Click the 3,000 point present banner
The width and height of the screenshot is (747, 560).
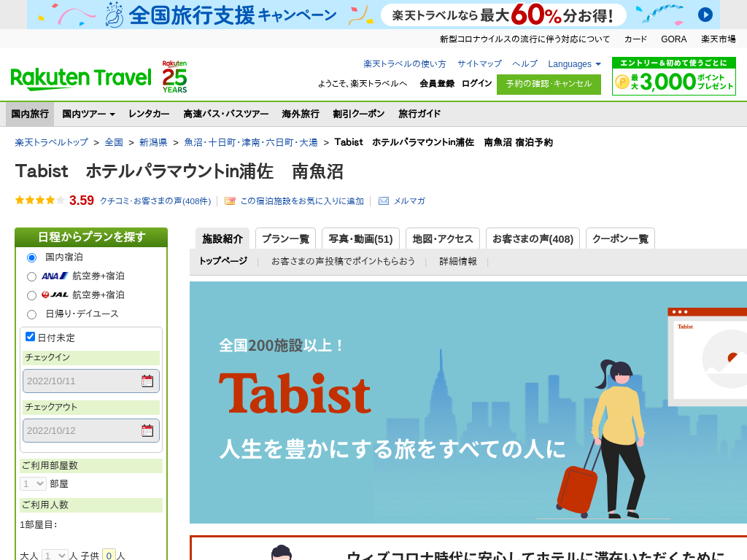[673, 76]
